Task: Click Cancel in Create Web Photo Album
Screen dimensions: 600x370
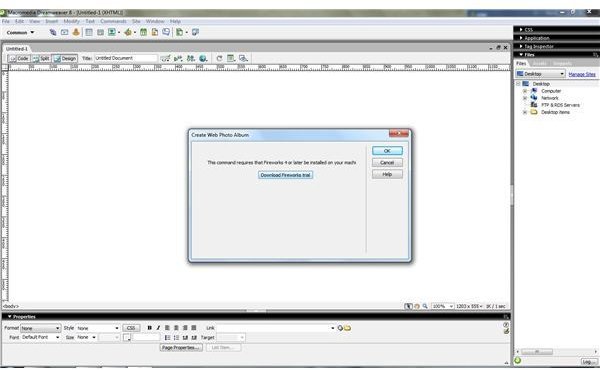Action: click(387, 163)
